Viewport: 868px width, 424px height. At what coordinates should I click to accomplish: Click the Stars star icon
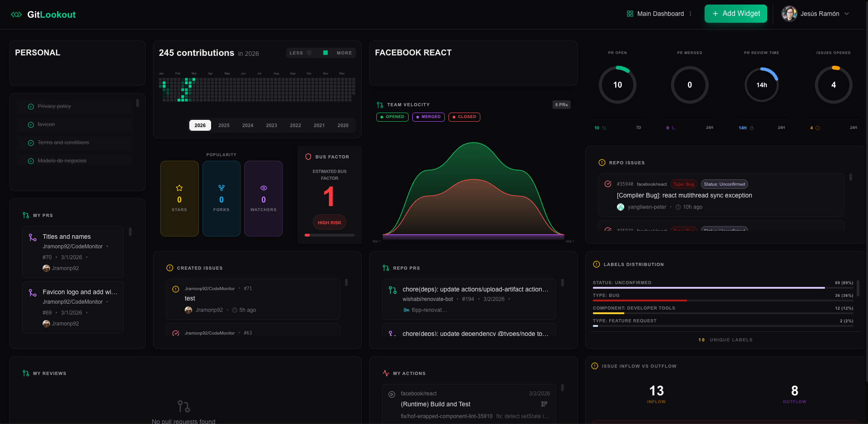point(179,188)
